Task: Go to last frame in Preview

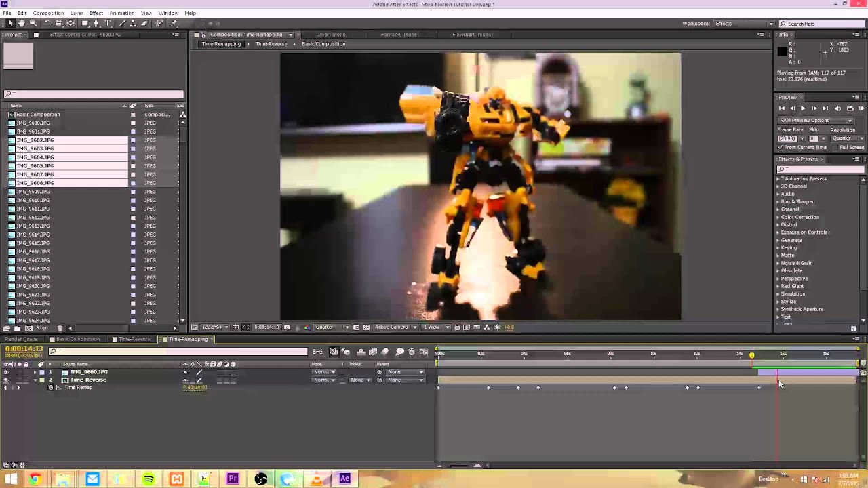Action: 825,108
